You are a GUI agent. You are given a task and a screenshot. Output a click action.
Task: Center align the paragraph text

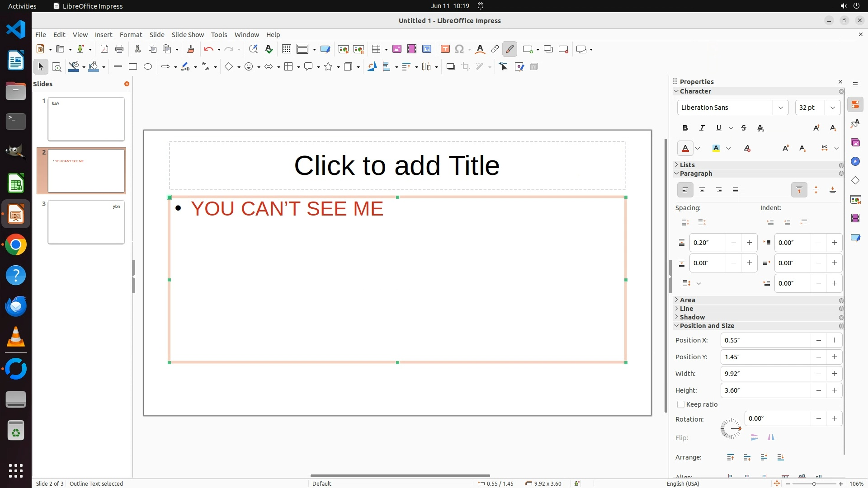[x=702, y=190]
